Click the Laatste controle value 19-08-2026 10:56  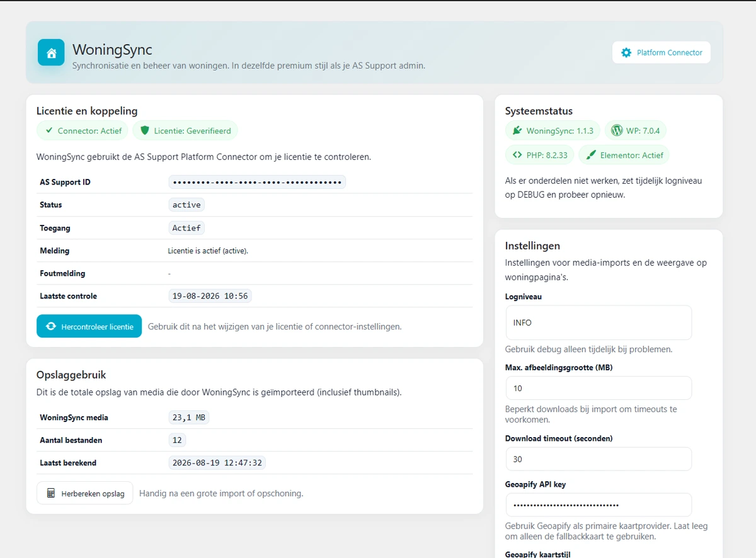tap(210, 296)
